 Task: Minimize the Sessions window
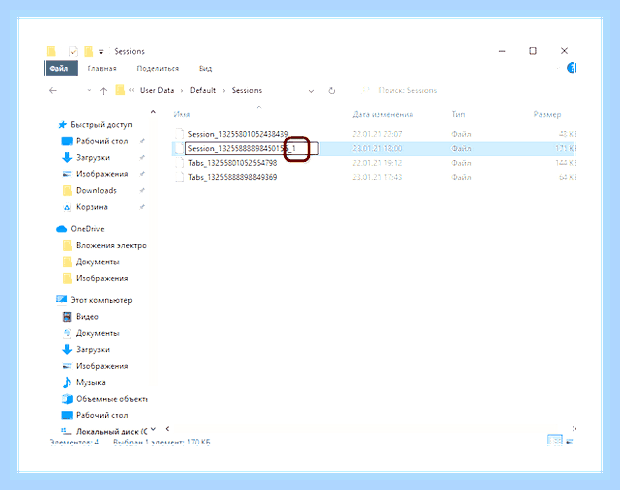tap(502, 51)
